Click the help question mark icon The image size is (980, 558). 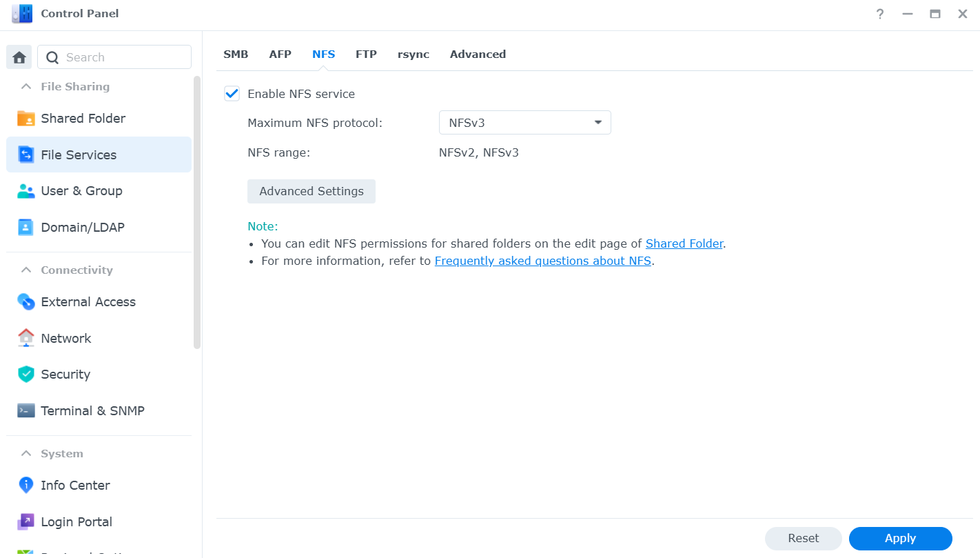tap(880, 14)
